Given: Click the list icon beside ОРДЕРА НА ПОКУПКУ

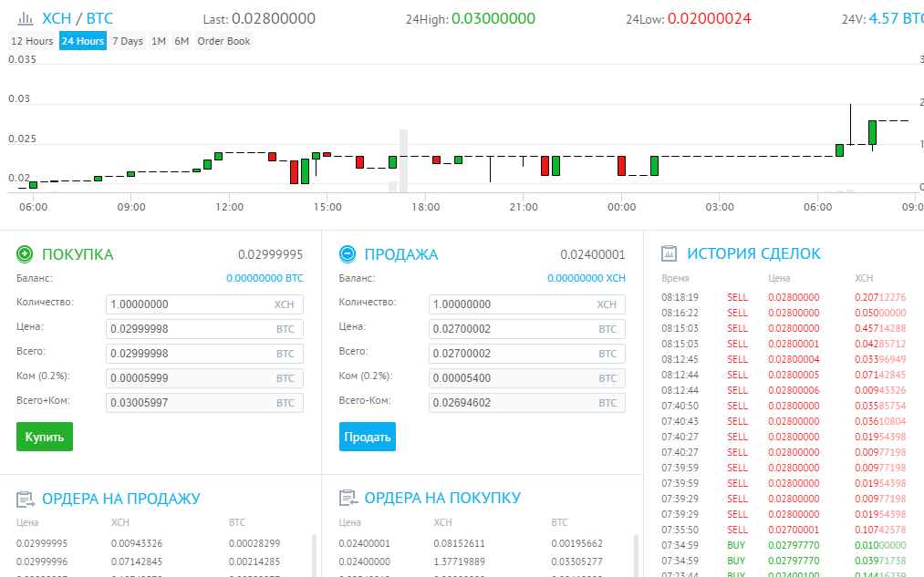Looking at the screenshot, I should tap(348, 498).
